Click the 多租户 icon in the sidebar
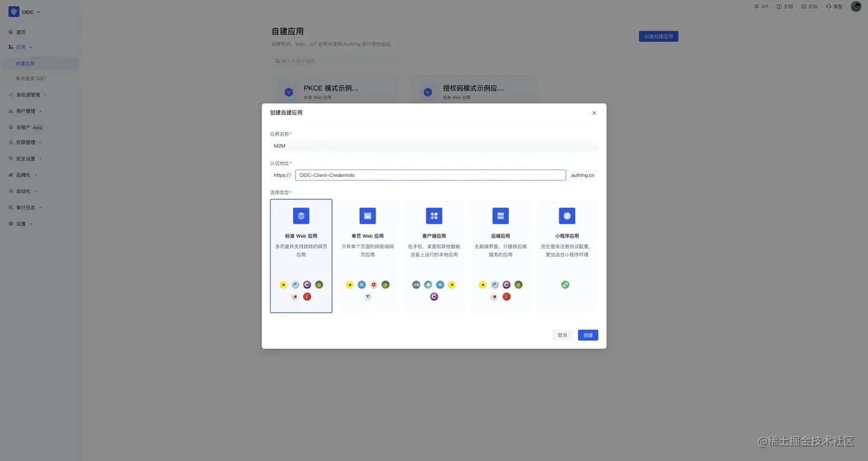Viewport: 868px width, 461px height. (x=10, y=127)
